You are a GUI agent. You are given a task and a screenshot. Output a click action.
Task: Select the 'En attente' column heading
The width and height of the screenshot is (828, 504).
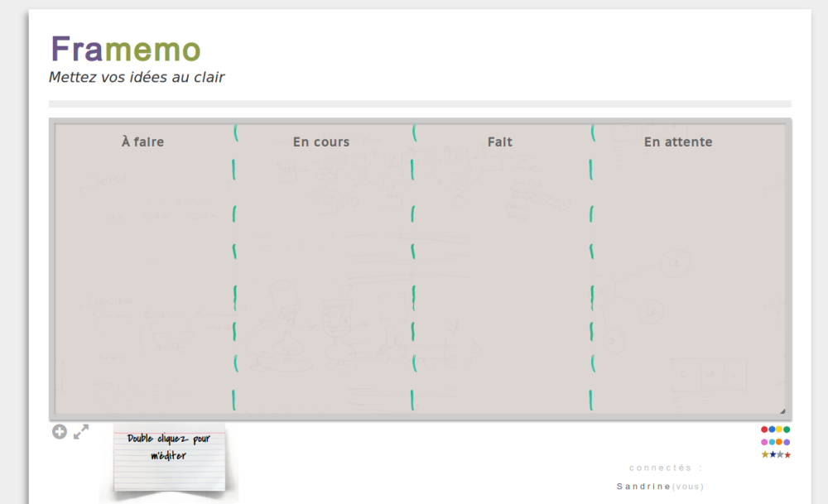pos(678,142)
